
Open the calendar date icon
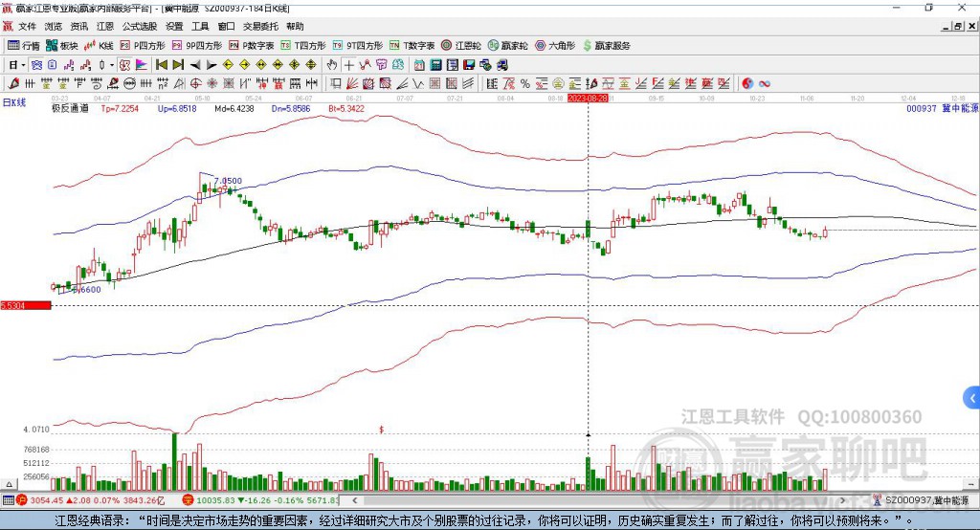(419, 65)
